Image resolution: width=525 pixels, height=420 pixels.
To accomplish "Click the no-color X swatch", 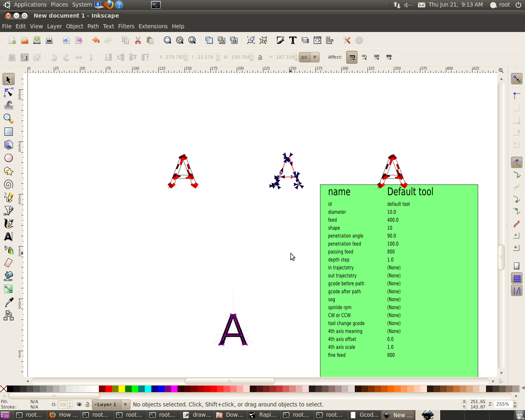I will coord(3,389).
